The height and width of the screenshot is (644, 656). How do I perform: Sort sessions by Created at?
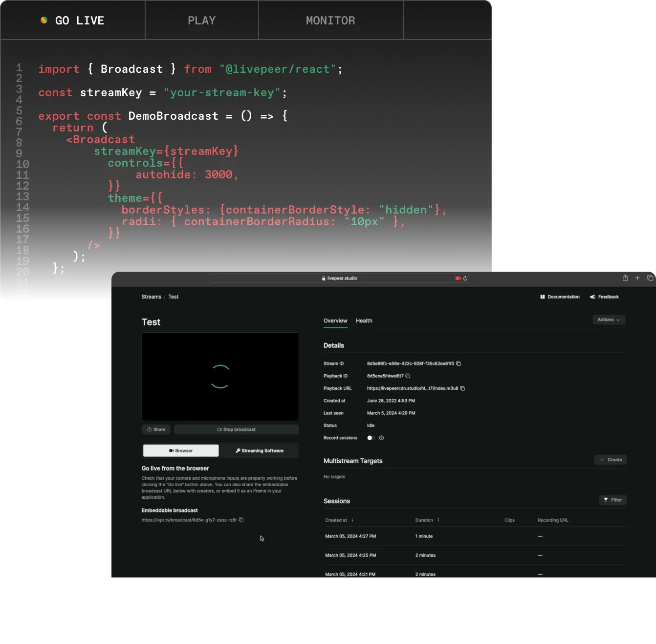coord(339,520)
